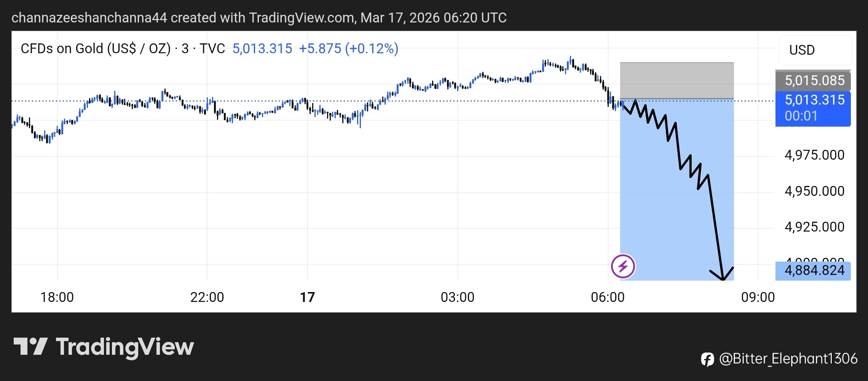Click the TradingView wordmark text
This screenshot has height=381, width=868.
point(125,347)
